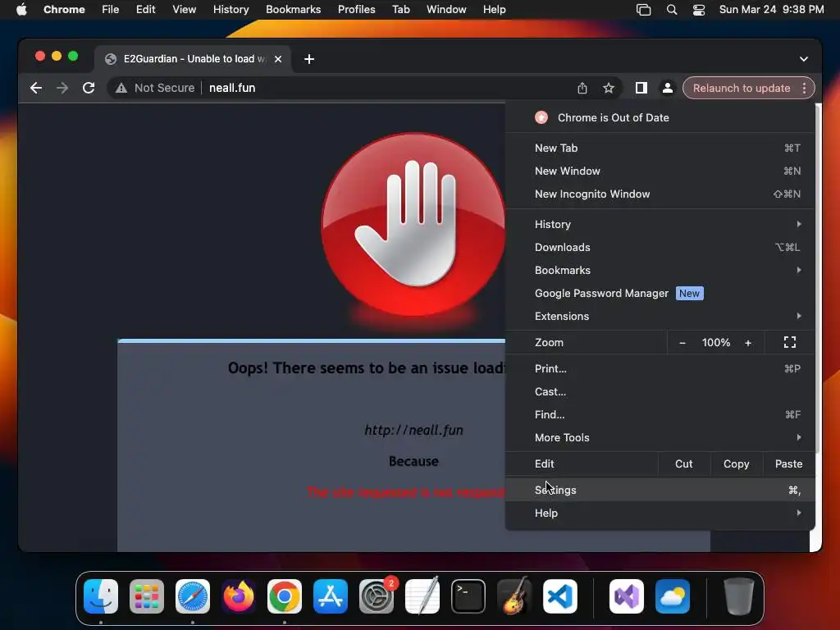840x630 pixels.
Task: Open GarageBand from the dock
Action: click(x=514, y=596)
